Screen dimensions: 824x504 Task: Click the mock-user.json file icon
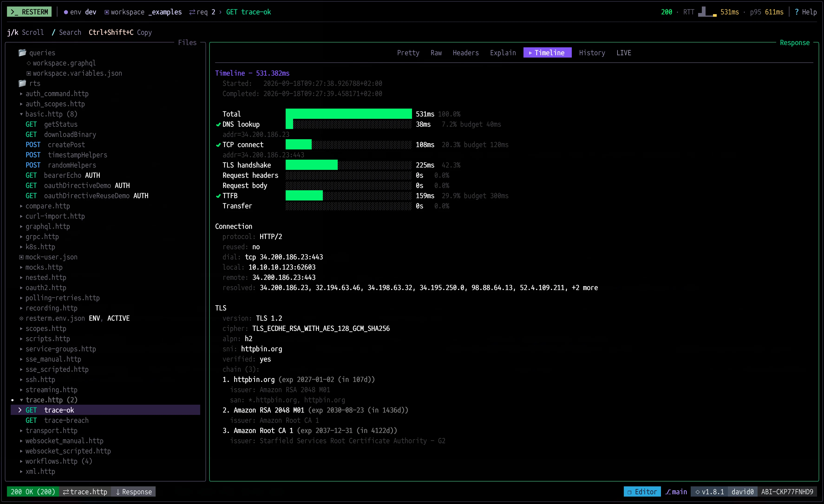coord(21,257)
